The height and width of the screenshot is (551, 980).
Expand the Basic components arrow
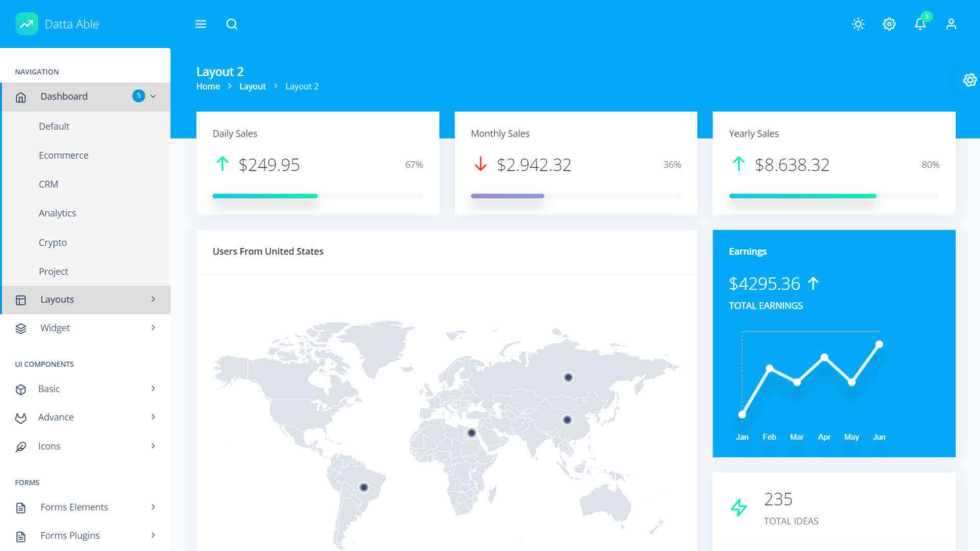coord(153,389)
